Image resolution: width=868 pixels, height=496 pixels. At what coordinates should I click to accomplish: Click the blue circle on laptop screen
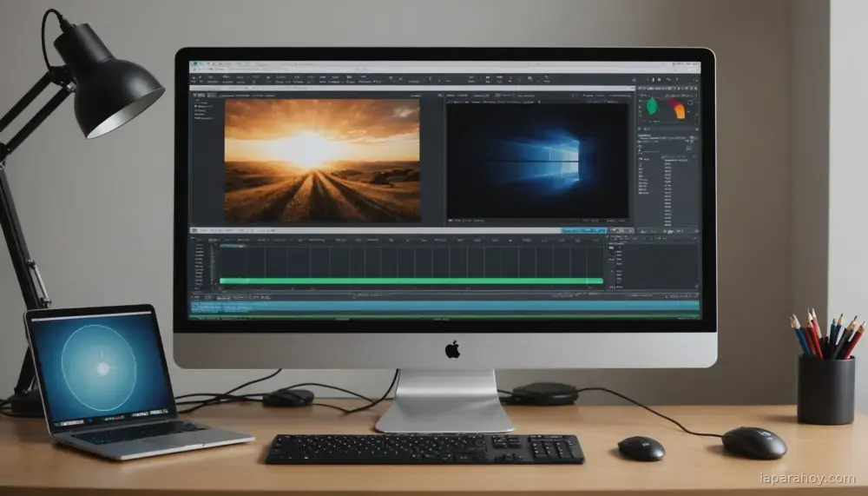coord(99,368)
